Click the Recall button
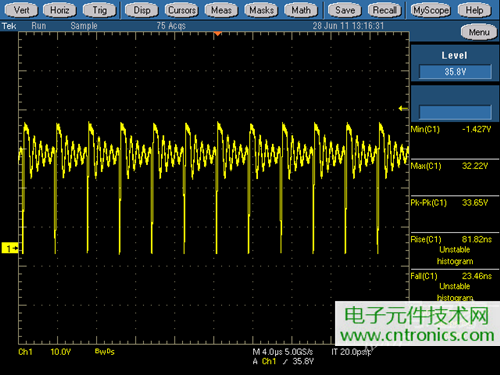 pos(385,10)
